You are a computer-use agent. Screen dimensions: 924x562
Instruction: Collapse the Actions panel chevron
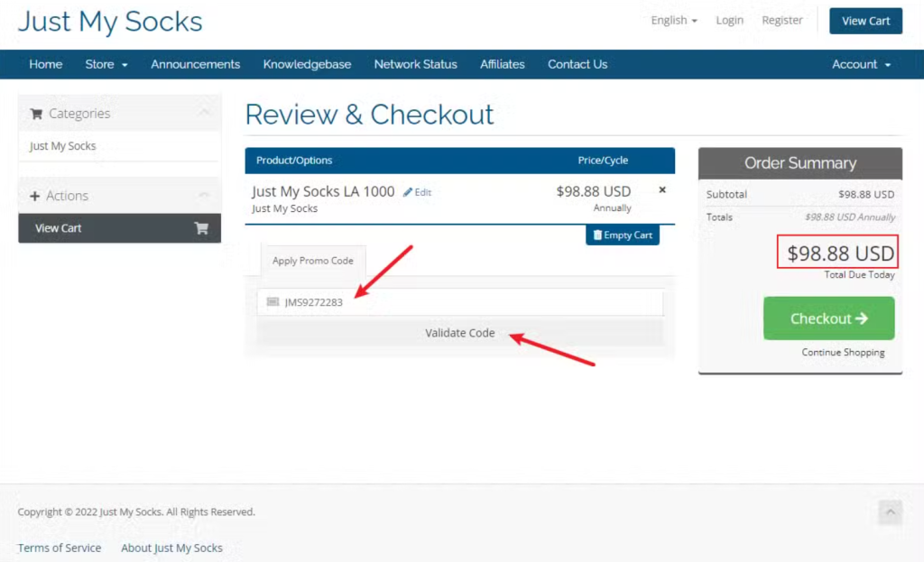[x=204, y=195]
